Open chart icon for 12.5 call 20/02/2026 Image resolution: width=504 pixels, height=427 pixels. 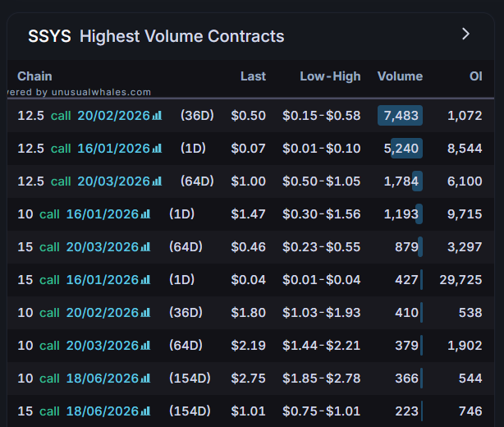[x=157, y=116]
